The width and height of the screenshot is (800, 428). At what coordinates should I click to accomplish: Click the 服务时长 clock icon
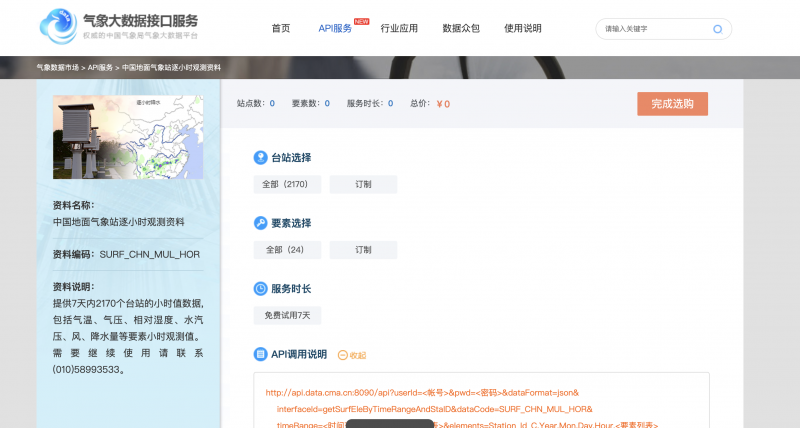click(x=260, y=289)
